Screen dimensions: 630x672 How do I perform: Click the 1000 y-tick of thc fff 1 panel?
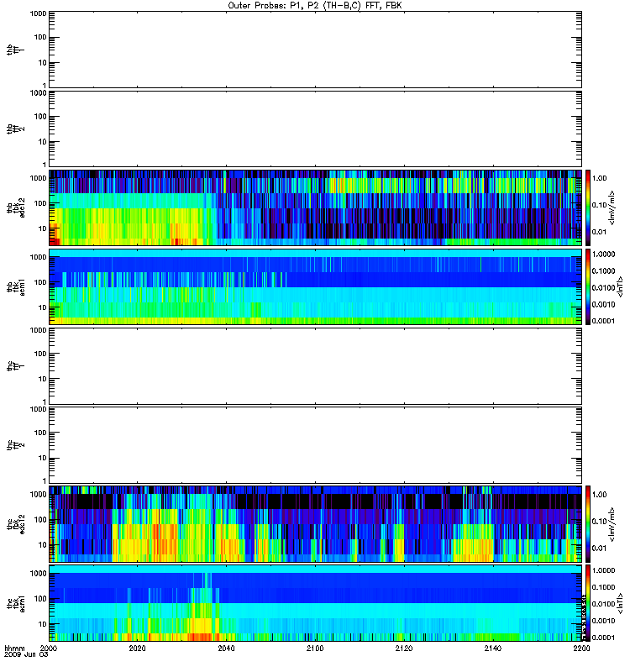coord(38,330)
